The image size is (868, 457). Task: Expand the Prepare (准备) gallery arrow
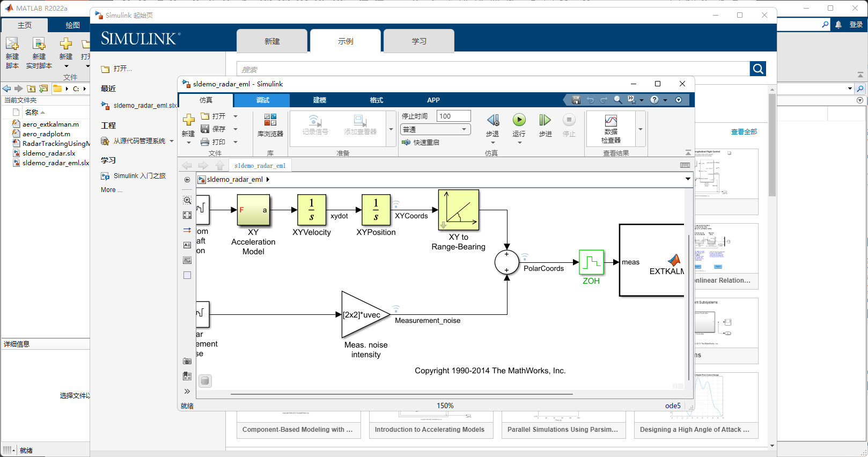coord(391,129)
